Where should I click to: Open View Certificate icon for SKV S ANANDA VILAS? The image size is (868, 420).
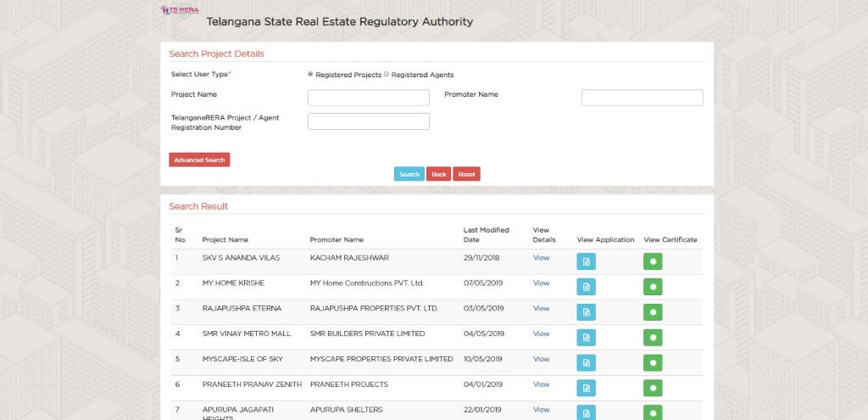click(x=652, y=261)
